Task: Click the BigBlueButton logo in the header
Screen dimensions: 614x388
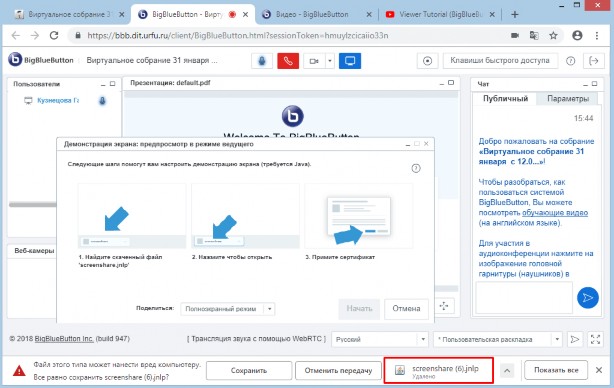Action: (41, 60)
